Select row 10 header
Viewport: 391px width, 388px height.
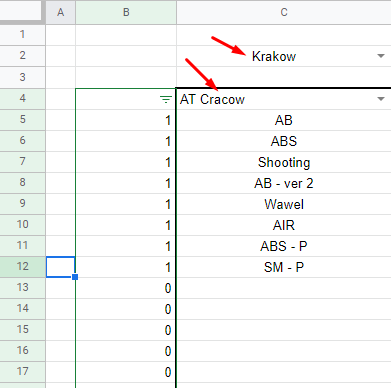coord(22,225)
